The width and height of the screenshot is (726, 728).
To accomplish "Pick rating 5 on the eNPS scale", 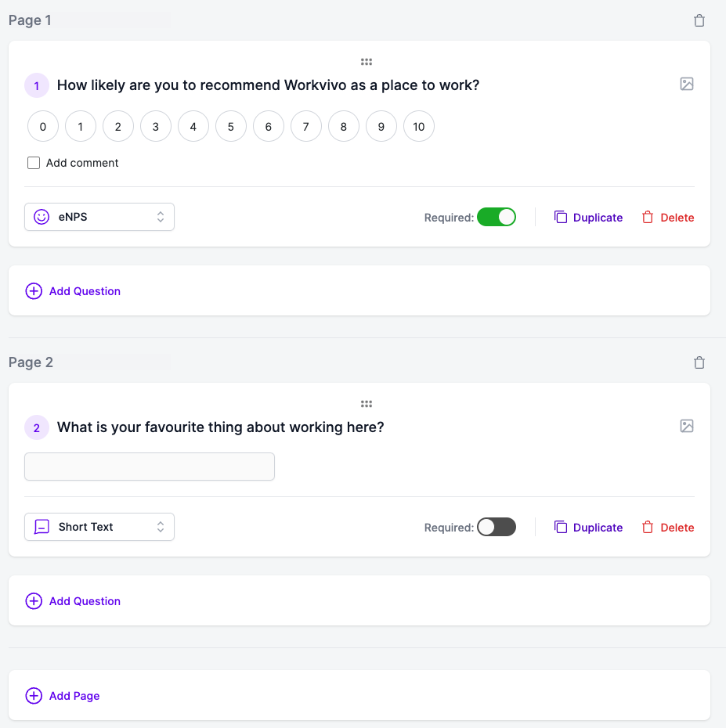I will point(231,126).
